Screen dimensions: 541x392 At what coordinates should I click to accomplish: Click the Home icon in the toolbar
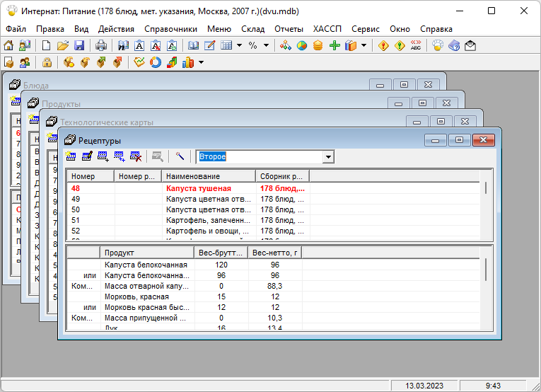pos(9,45)
